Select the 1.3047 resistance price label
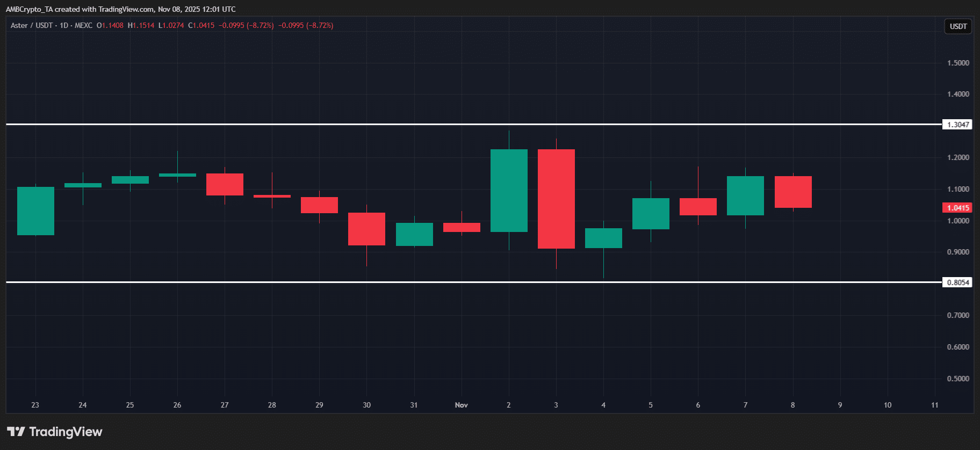This screenshot has height=450, width=980. coord(957,125)
